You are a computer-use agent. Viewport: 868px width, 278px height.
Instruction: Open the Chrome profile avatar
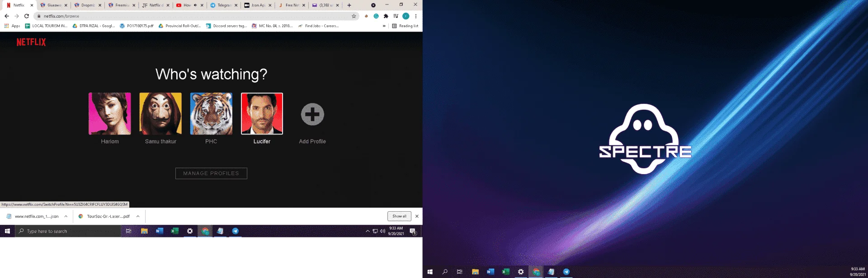[x=406, y=16]
